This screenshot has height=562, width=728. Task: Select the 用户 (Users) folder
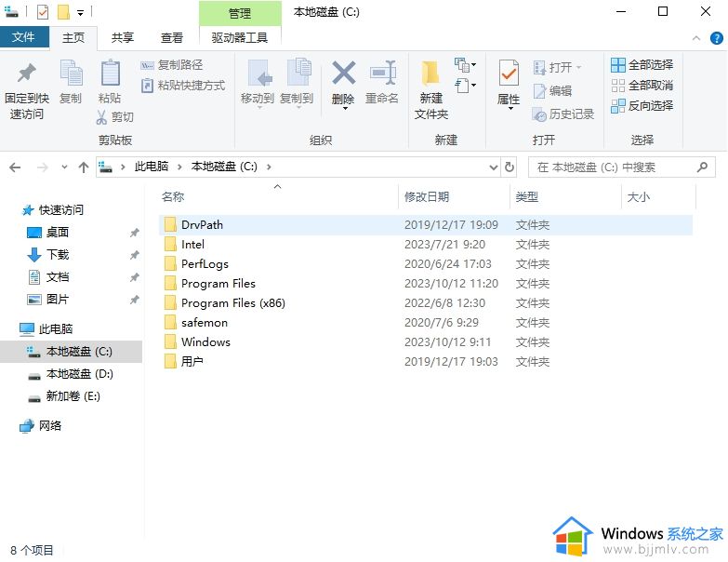(426, 361)
